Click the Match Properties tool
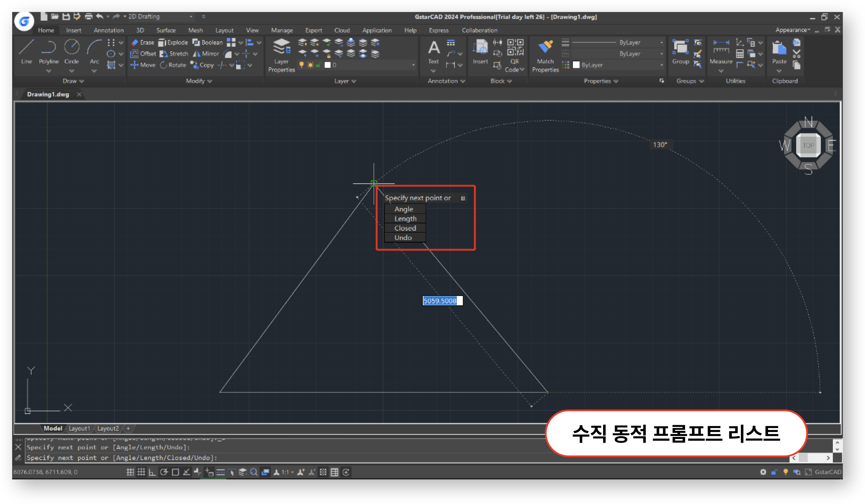Viewport: 865px width, 504px height. tap(545, 56)
